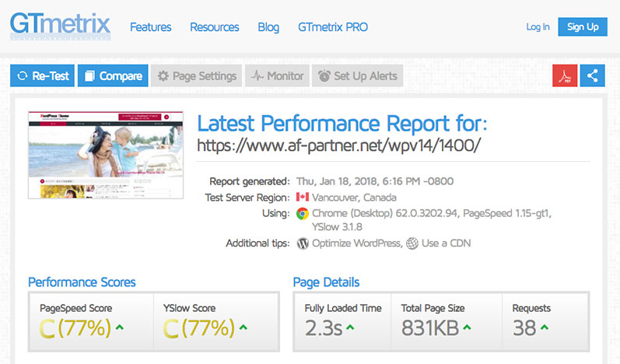Download the report as PDF
The height and width of the screenshot is (364, 620).
click(565, 75)
